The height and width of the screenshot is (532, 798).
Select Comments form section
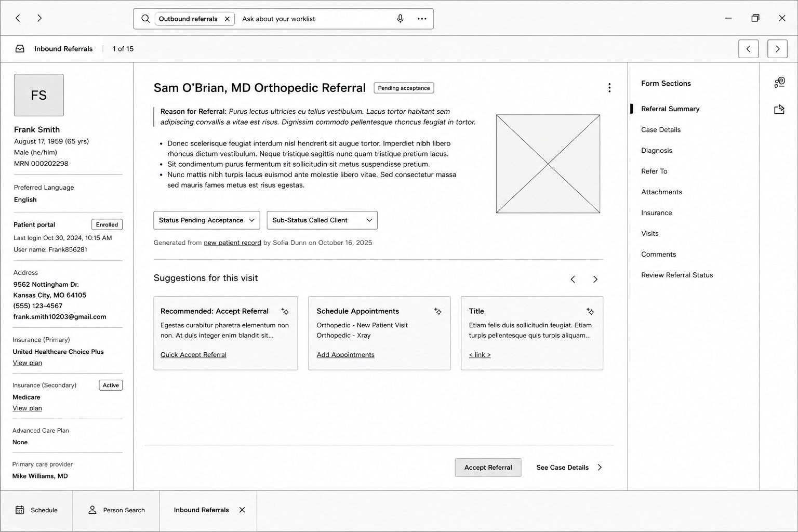[659, 255]
